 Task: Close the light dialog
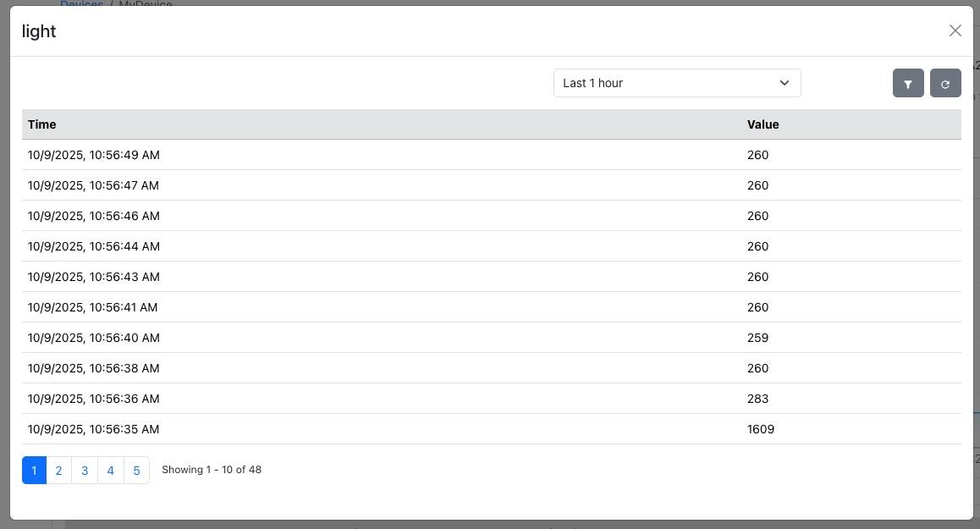[x=955, y=30]
